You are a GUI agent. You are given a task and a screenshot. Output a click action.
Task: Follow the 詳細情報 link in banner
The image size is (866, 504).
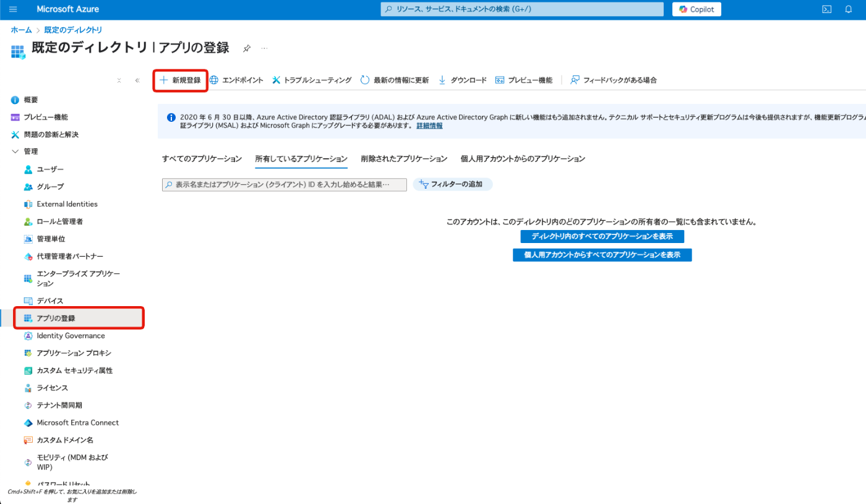click(429, 126)
